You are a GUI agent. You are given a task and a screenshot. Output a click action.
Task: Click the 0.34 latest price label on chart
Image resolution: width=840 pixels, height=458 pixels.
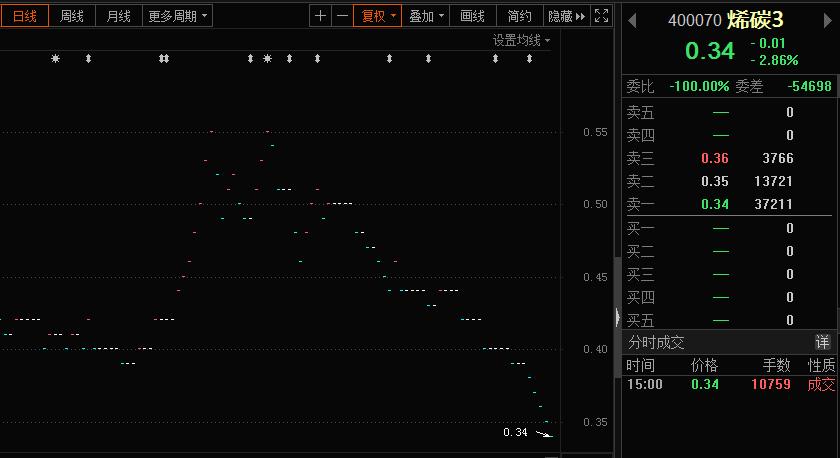coord(515,432)
